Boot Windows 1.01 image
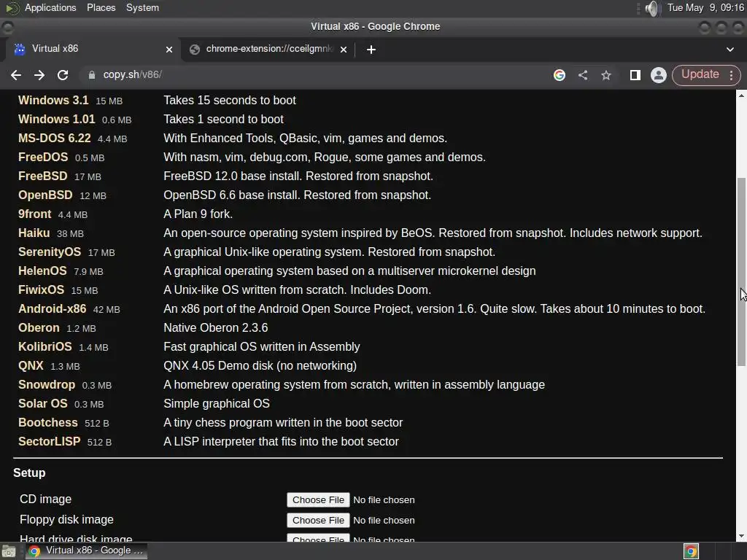Image resolution: width=747 pixels, height=560 pixels. tap(56, 119)
